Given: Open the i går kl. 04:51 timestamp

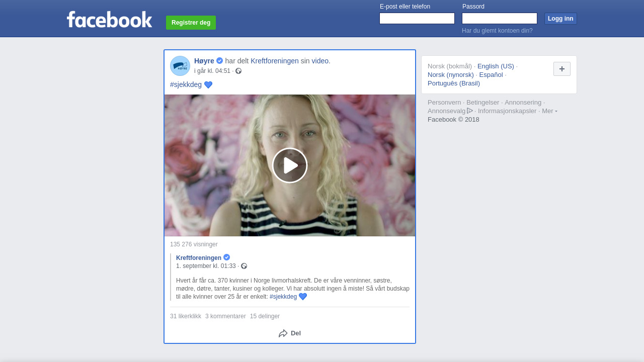Looking at the screenshot, I should click(x=212, y=71).
